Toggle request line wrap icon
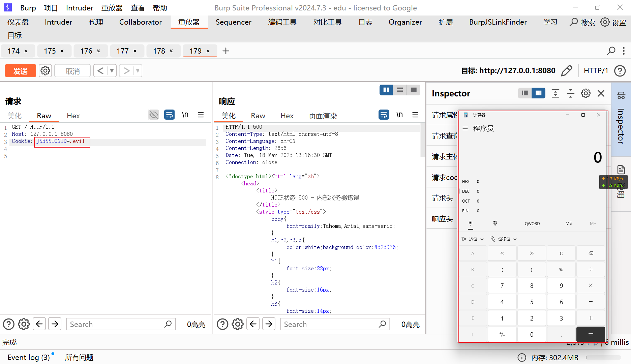The height and width of the screenshot is (364, 631). click(x=169, y=115)
